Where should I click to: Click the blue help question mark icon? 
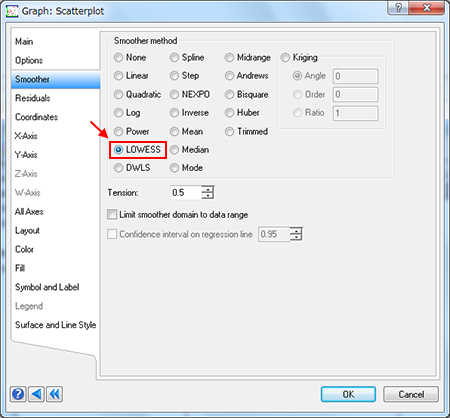18,394
